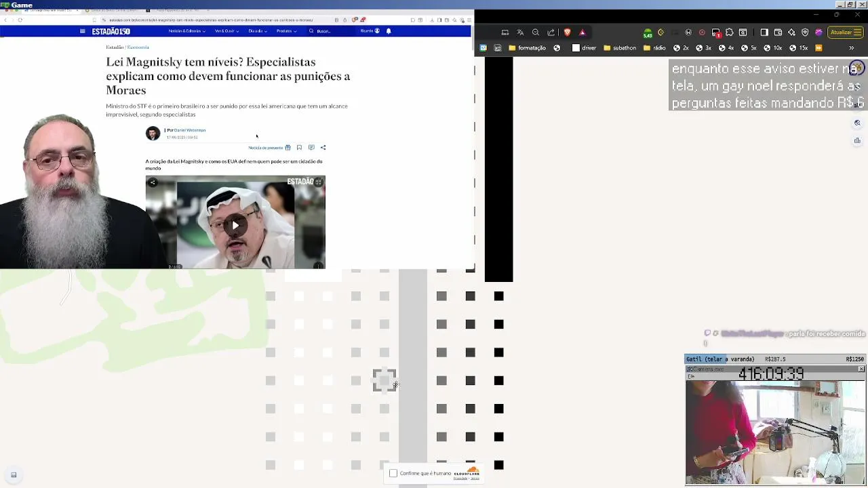Expand the Notícias & Editorias dropdown
Viewport: 868px width, 488px height.
click(186, 31)
